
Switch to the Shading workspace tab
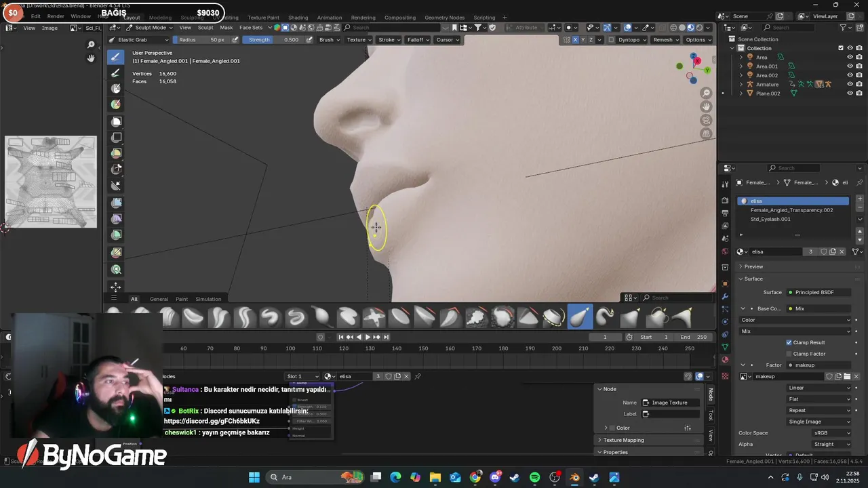(298, 18)
